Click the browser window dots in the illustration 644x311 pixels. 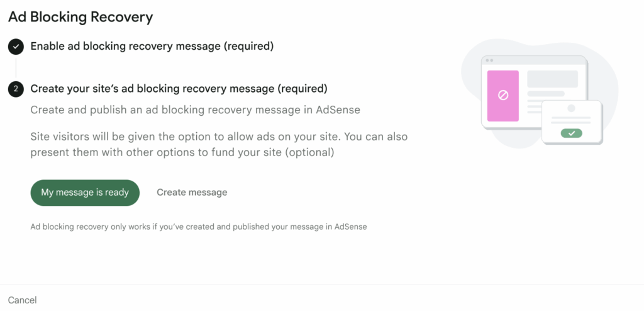(x=488, y=60)
